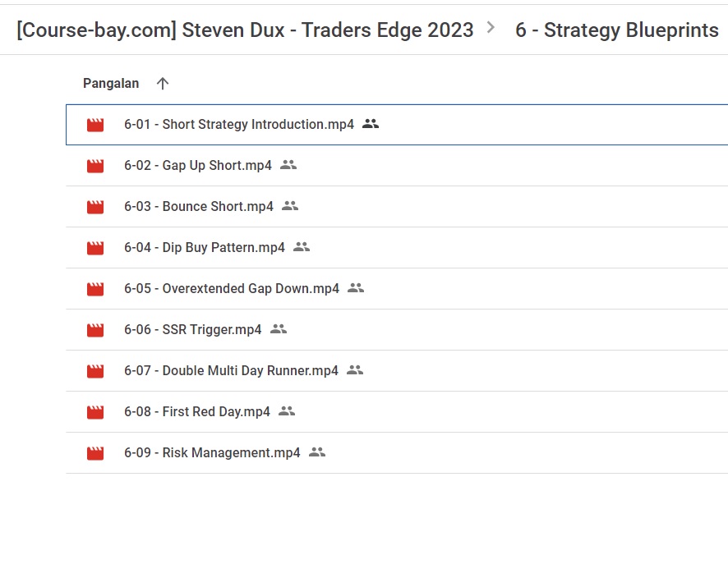
Task: Toggle sort direction arrow next to Pangalan
Action: (163, 84)
